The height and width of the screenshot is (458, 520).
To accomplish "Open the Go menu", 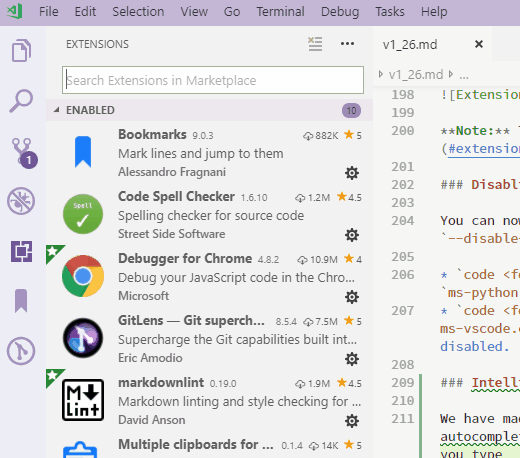I will point(232,12).
